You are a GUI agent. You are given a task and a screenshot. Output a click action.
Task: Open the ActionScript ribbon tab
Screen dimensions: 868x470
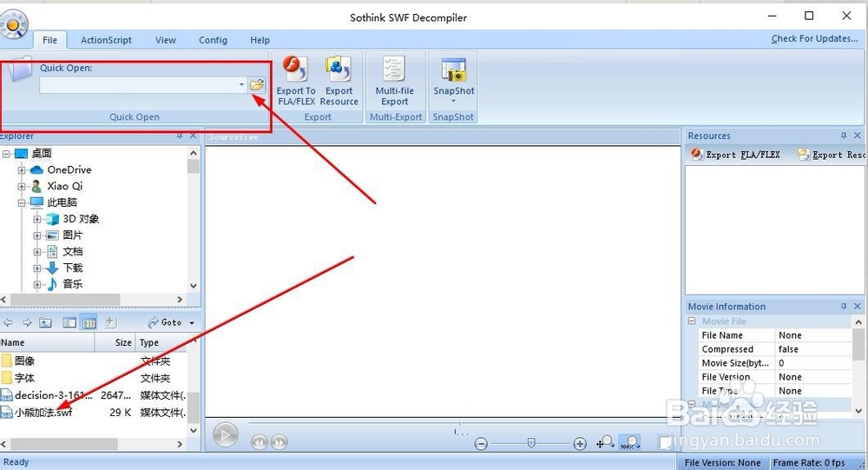tap(106, 40)
